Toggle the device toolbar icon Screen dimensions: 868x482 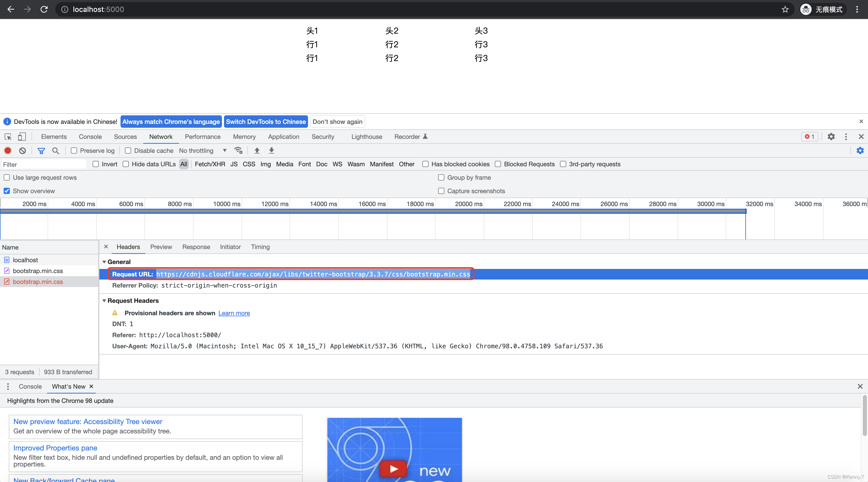22,137
